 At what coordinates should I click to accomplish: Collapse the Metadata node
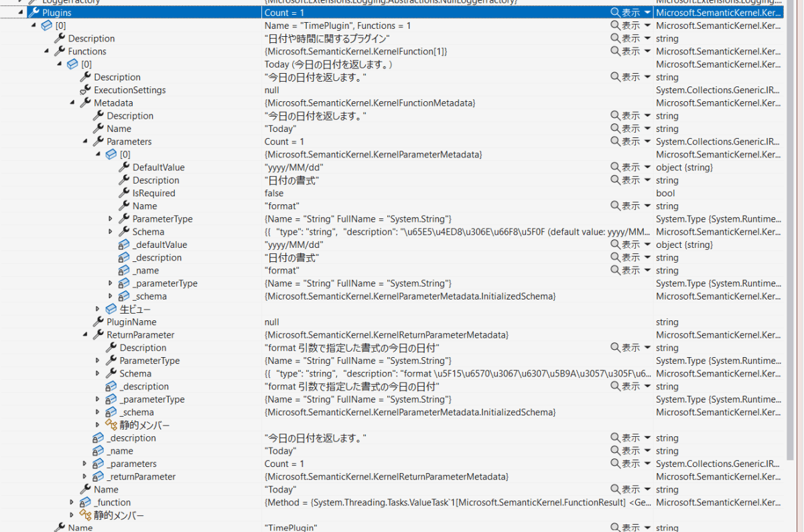72,103
